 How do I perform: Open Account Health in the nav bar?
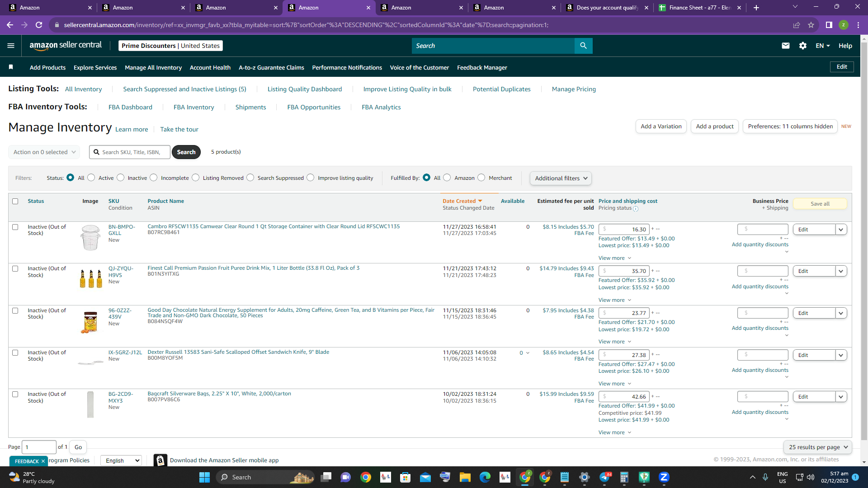pos(210,67)
